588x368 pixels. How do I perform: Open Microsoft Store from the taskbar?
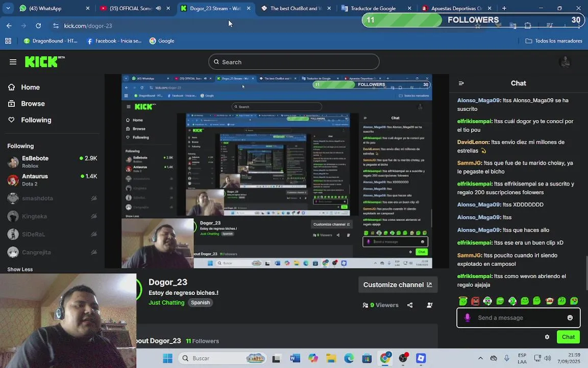367,358
